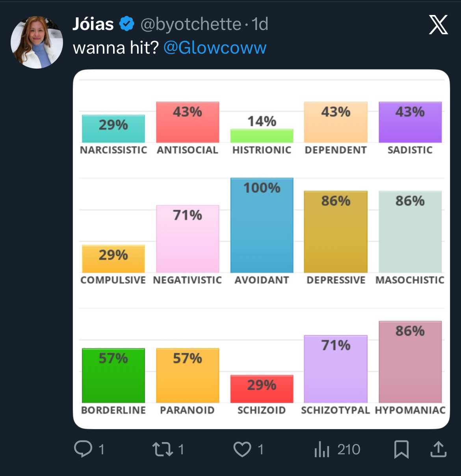Viewport: 461px width, 476px height.
Task: Click the blue verified badge
Action: tap(126, 24)
